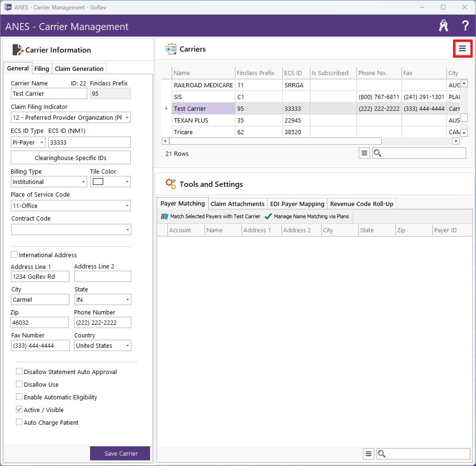Toggle Auto Charge Patient checkbox
This screenshot has width=476, height=466.
point(19,422)
